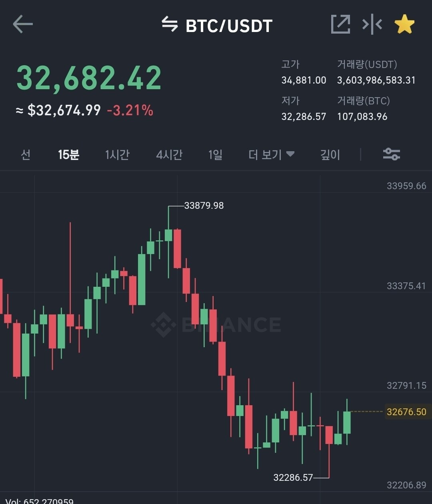Select the 15분 interval tab
This screenshot has width=432, height=504.
tap(68, 154)
